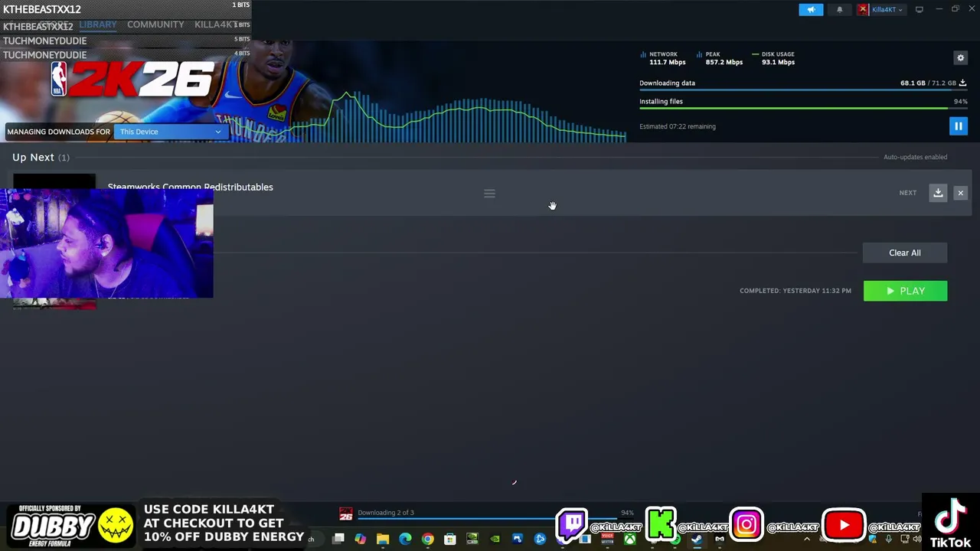Viewport: 980px width, 551px height.
Task: Click the NEXT label on Steamworks row
Action: click(x=907, y=193)
